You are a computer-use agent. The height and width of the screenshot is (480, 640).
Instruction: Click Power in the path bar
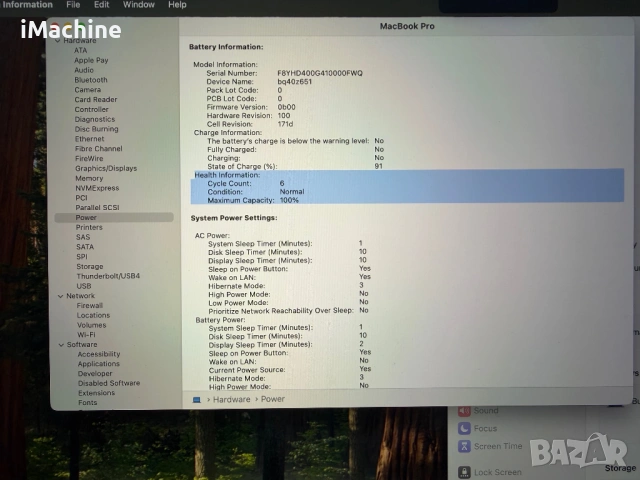point(273,399)
